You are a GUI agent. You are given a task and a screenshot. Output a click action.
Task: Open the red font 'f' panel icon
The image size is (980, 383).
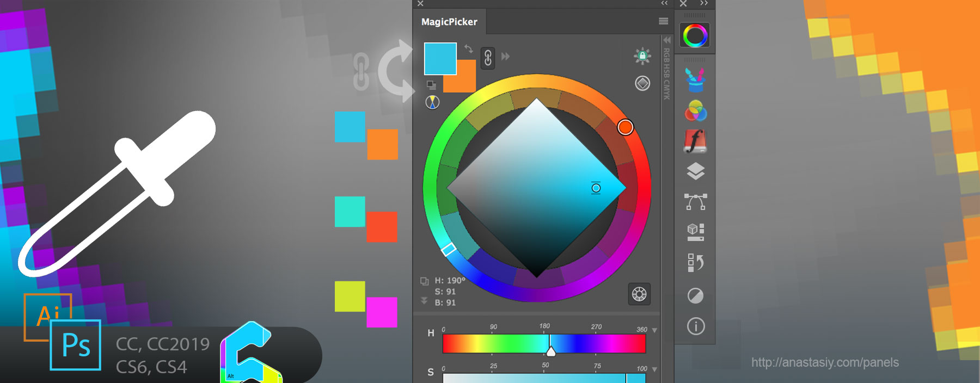(x=695, y=141)
